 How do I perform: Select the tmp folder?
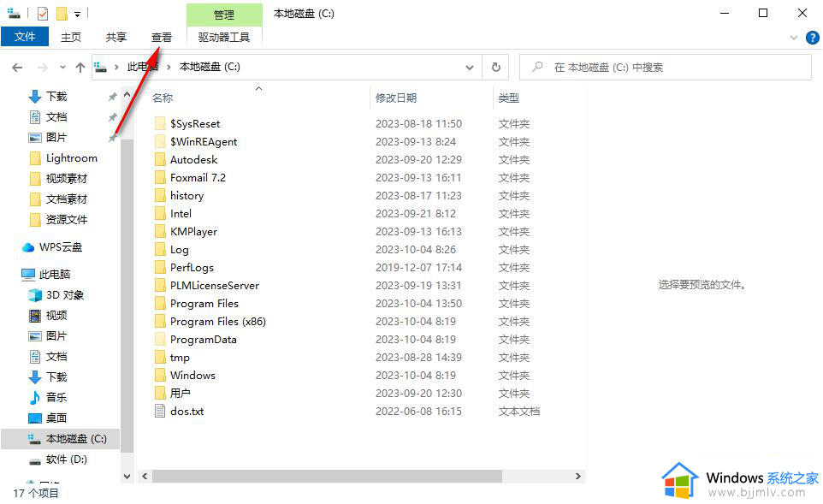(180, 358)
